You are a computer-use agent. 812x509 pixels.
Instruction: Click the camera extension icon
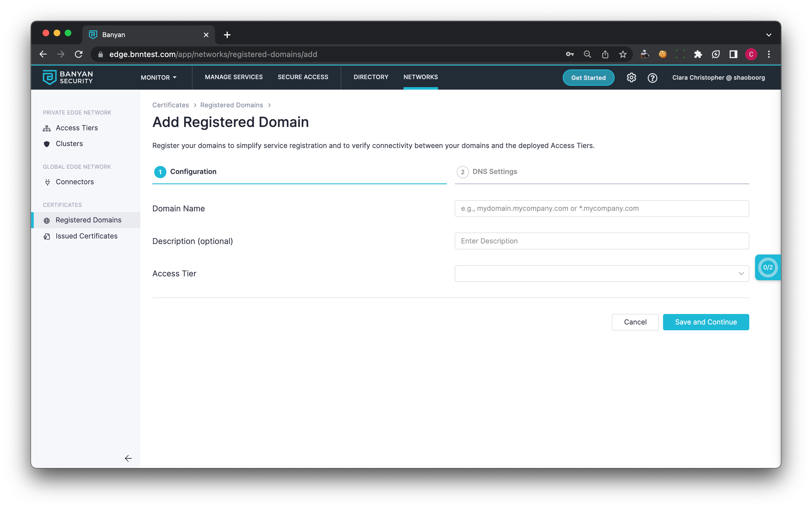[x=645, y=54]
